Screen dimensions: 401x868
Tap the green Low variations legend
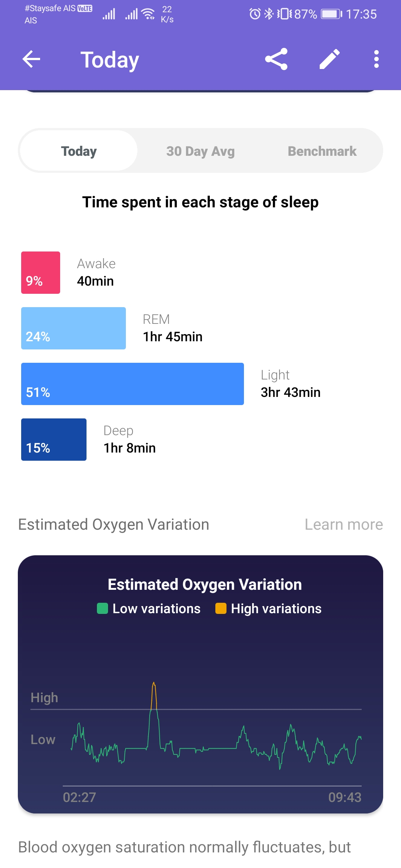click(149, 609)
